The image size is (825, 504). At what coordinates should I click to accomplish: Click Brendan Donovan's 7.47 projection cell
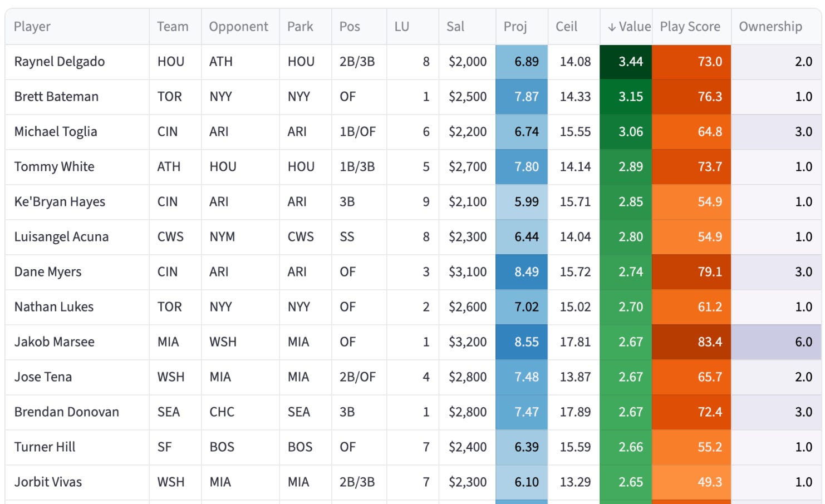tap(522, 412)
